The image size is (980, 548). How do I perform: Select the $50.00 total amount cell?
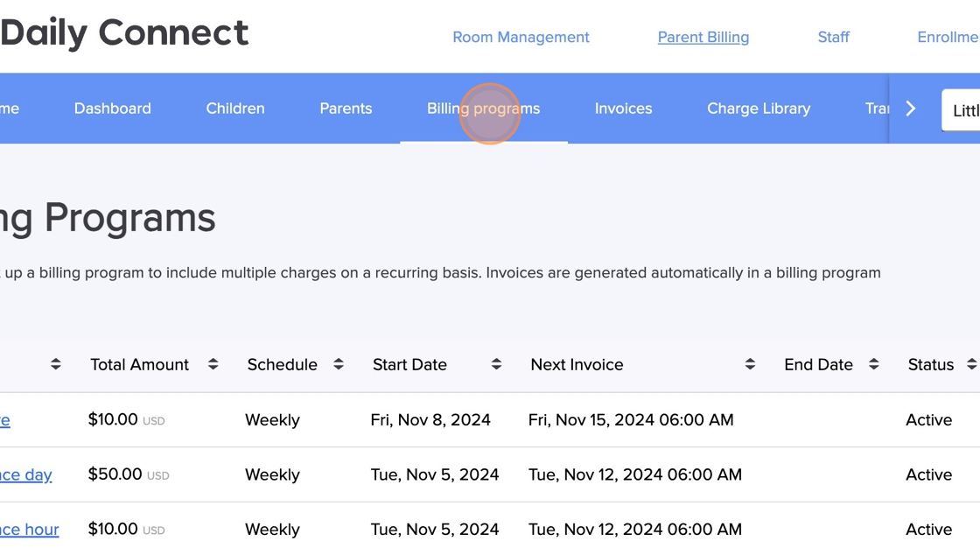coord(129,474)
